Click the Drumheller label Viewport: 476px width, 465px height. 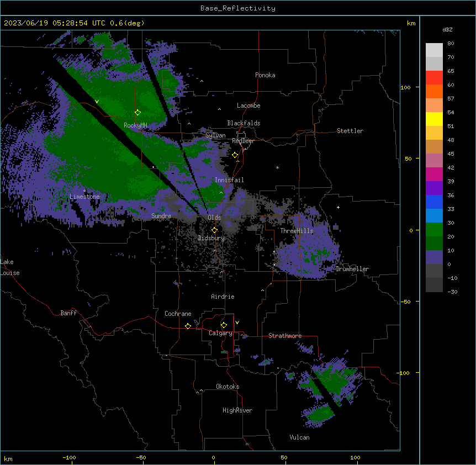[352, 269]
